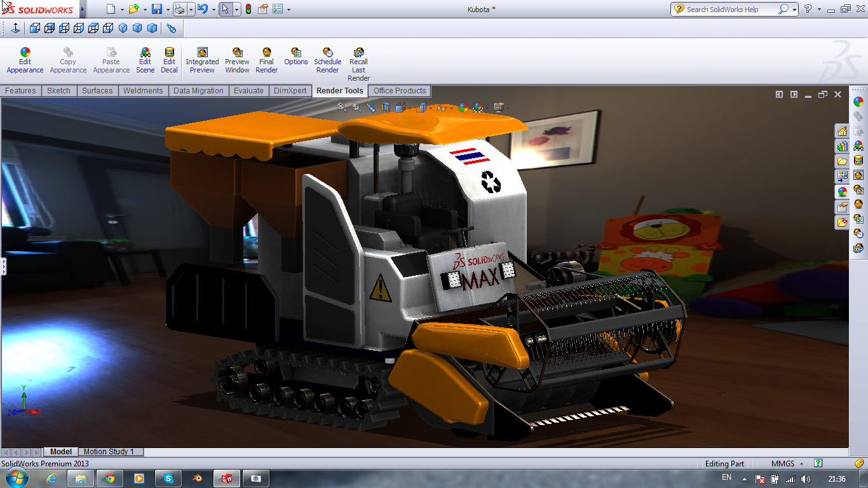
Task: Select the Edit Decal tool
Action: pyautogui.click(x=169, y=60)
